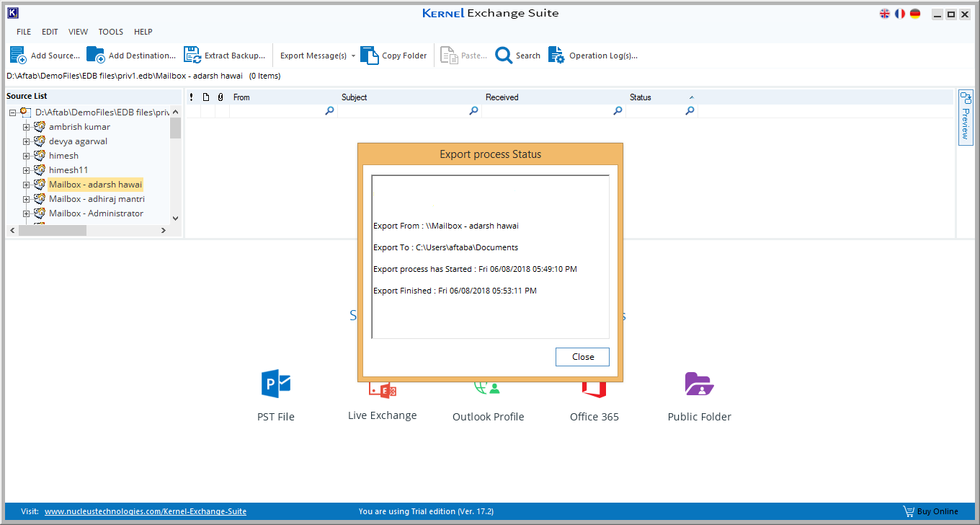Expand the devya agarwal mailbox node
The height and width of the screenshot is (525, 980).
pyautogui.click(x=27, y=141)
